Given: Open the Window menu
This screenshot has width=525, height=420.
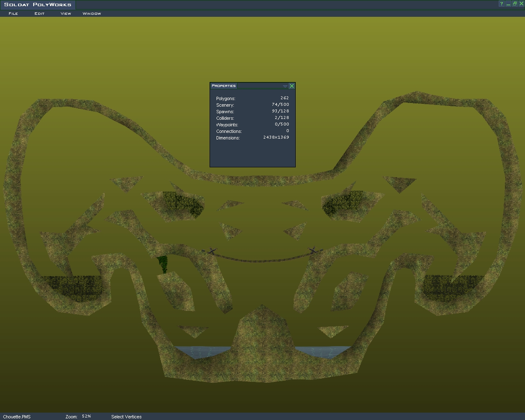Looking at the screenshot, I should [x=91, y=14].
